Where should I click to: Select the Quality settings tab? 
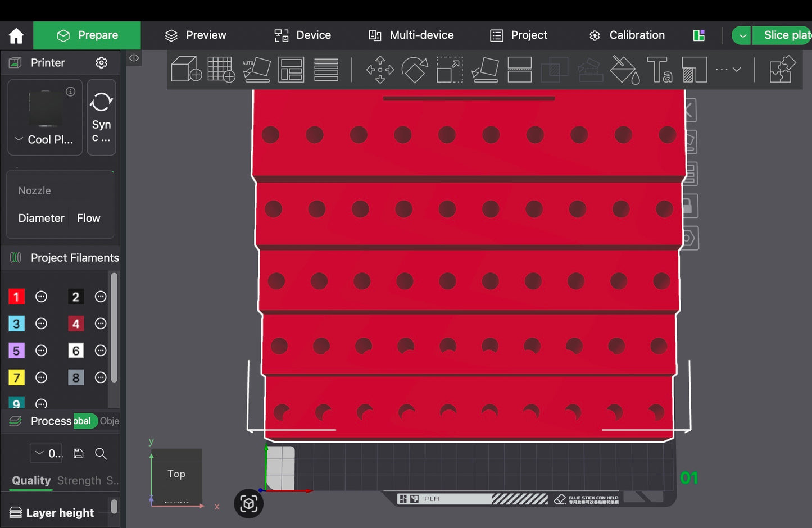pyautogui.click(x=31, y=480)
